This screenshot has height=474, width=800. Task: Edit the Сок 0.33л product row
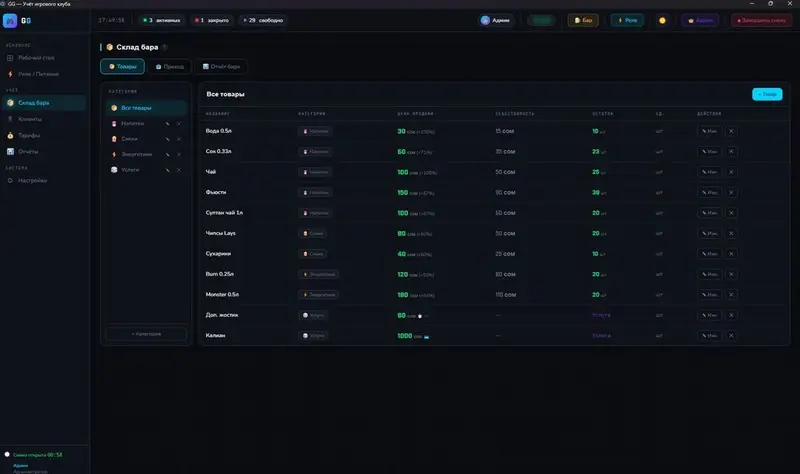pos(709,152)
